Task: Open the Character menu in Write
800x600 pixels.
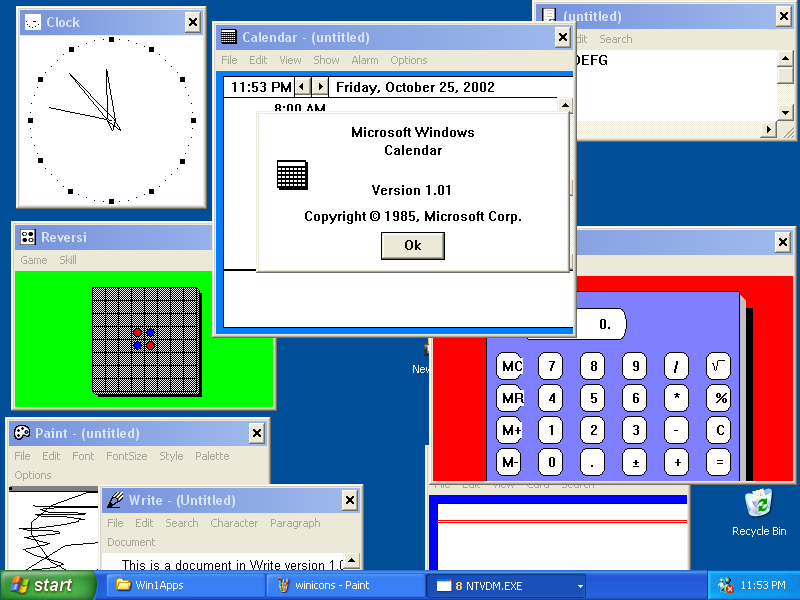Action: (x=234, y=523)
